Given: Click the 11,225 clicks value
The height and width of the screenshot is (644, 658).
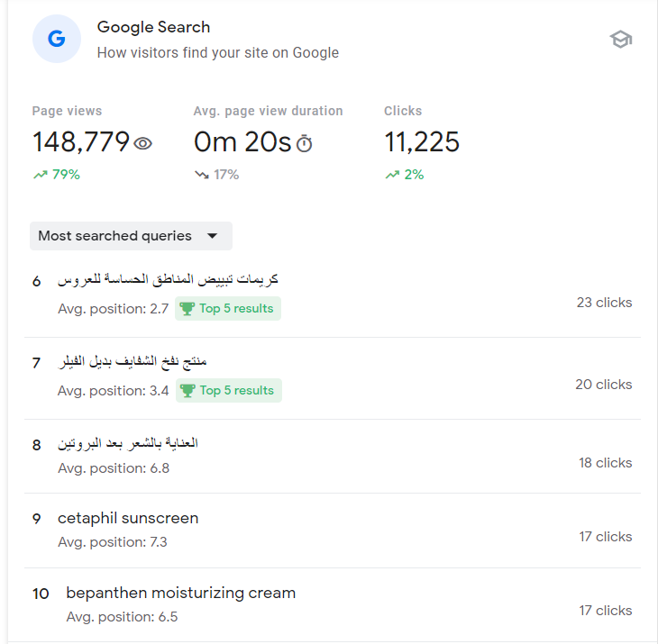Looking at the screenshot, I should pos(422,142).
